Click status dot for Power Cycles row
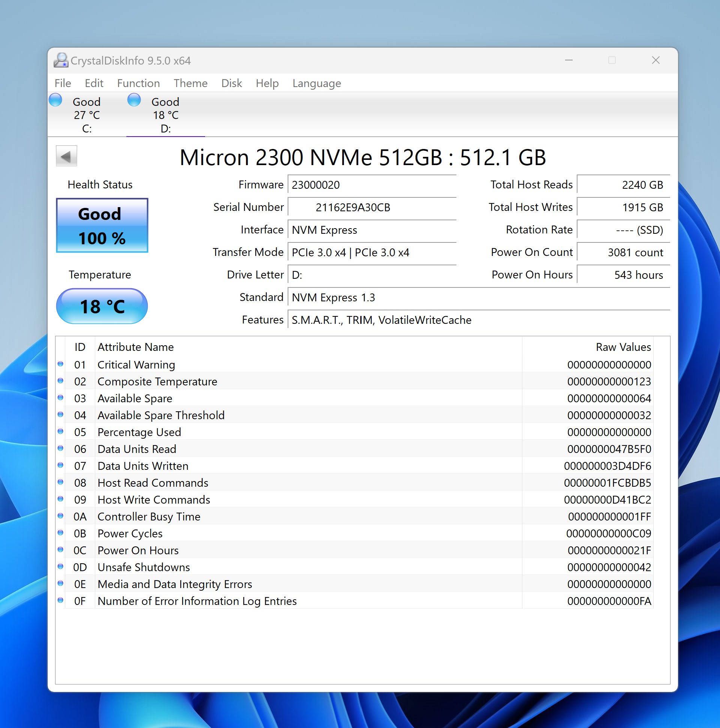The height and width of the screenshot is (728, 720). tap(60, 533)
